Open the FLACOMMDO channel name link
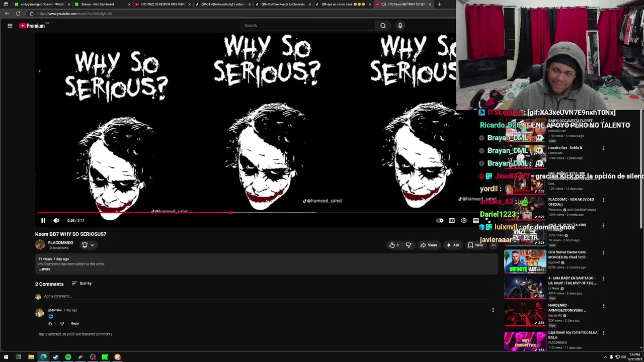This screenshot has width=644, height=362. tap(60, 243)
